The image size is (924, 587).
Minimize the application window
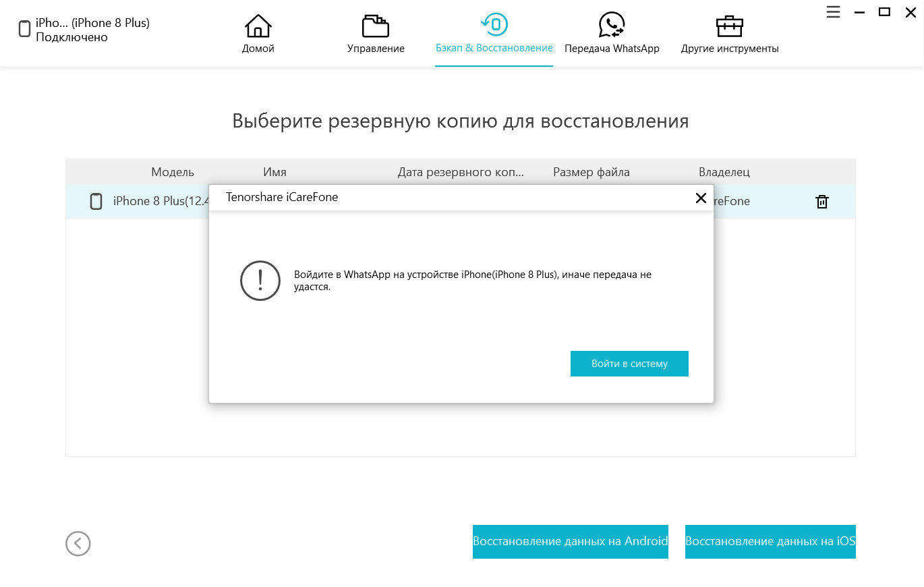pyautogui.click(x=859, y=12)
